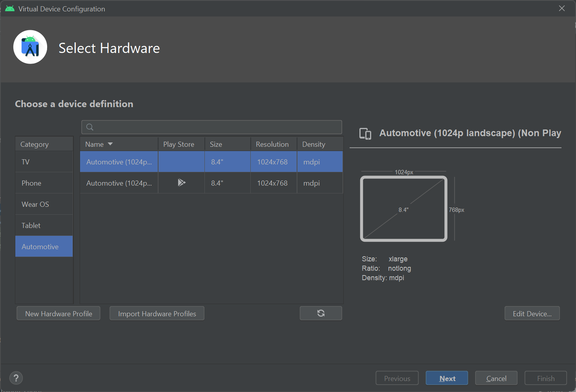Click the Play Store column header
This screenshot has width=576, height=392.
coord(181,144)
